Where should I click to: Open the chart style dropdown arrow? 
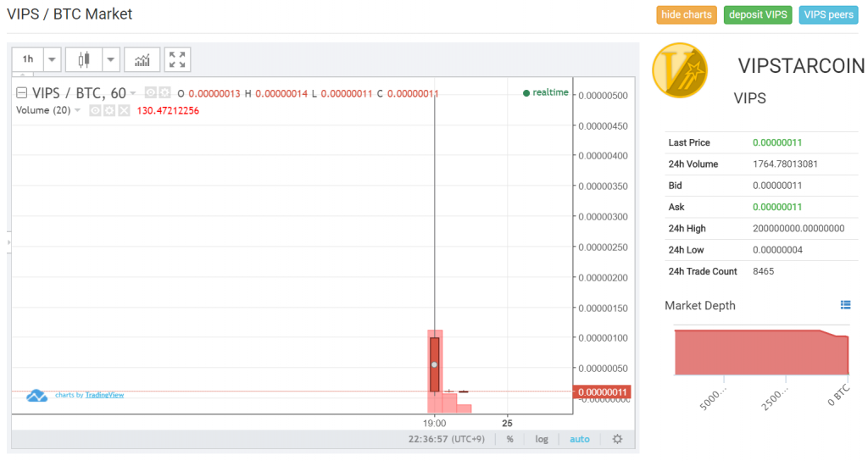[x=111, y=59]
